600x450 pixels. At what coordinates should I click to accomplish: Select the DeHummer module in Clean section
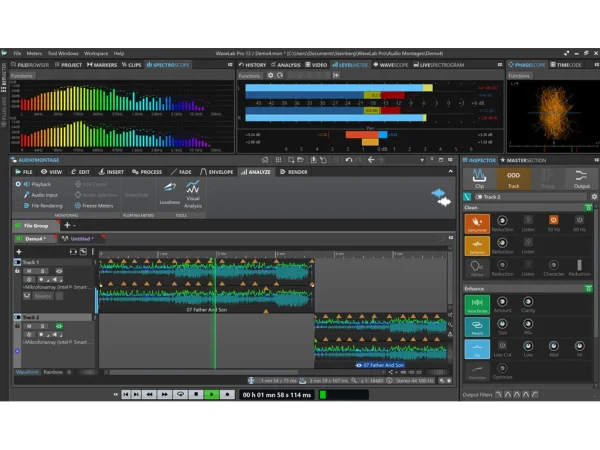pos(477,222)
